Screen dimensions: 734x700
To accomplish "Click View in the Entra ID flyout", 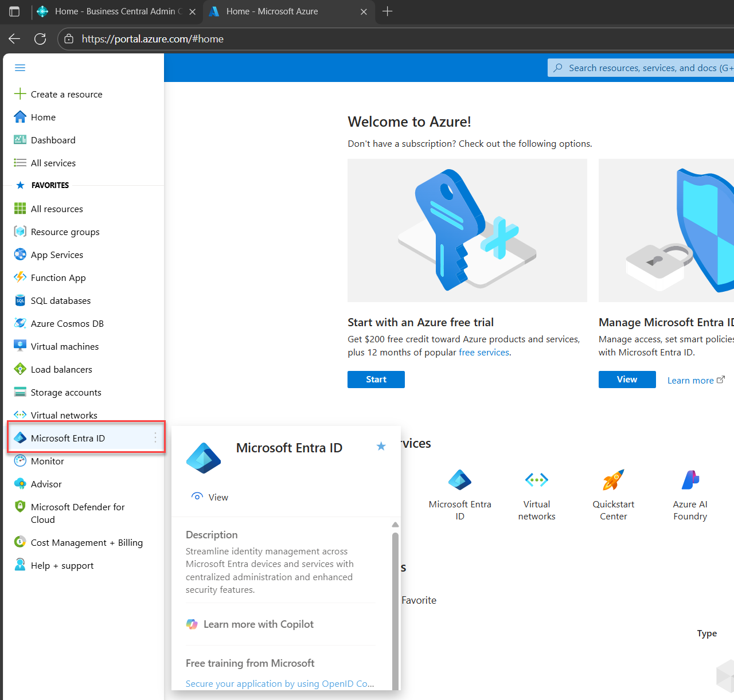I will 210,497.
